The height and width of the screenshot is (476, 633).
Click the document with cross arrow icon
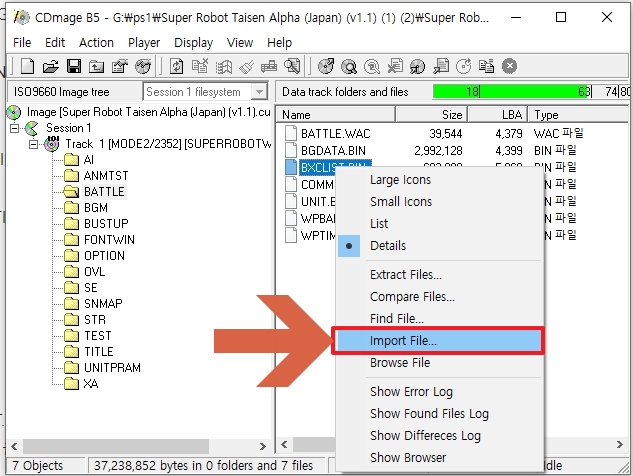395,66
